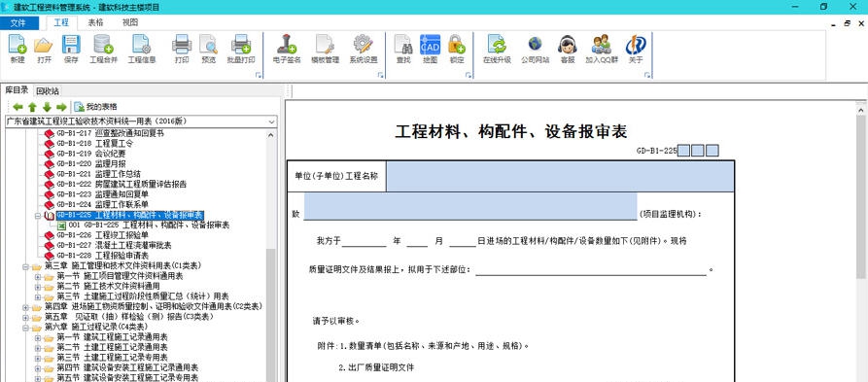Open the 广东省建筑工程竣工验收 template dropdown
Viewport: 868px width, 382px height.
pyautogui.click(x=272, y=122)
